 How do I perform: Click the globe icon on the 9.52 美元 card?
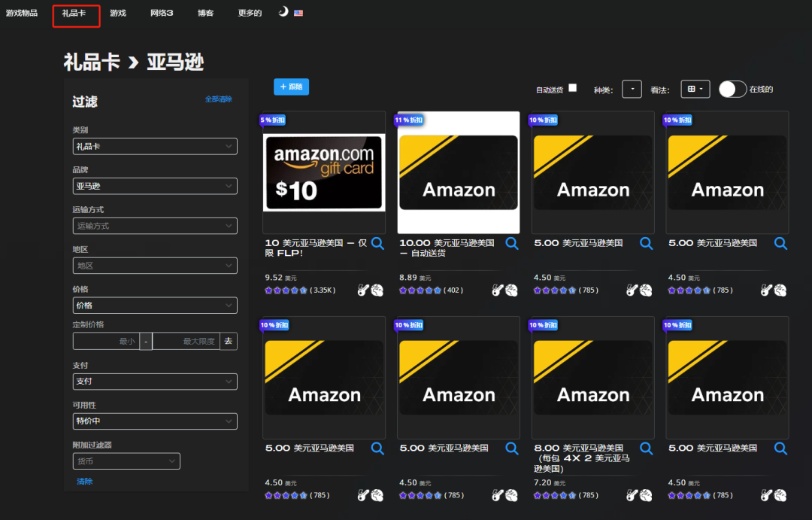(377, 290)
